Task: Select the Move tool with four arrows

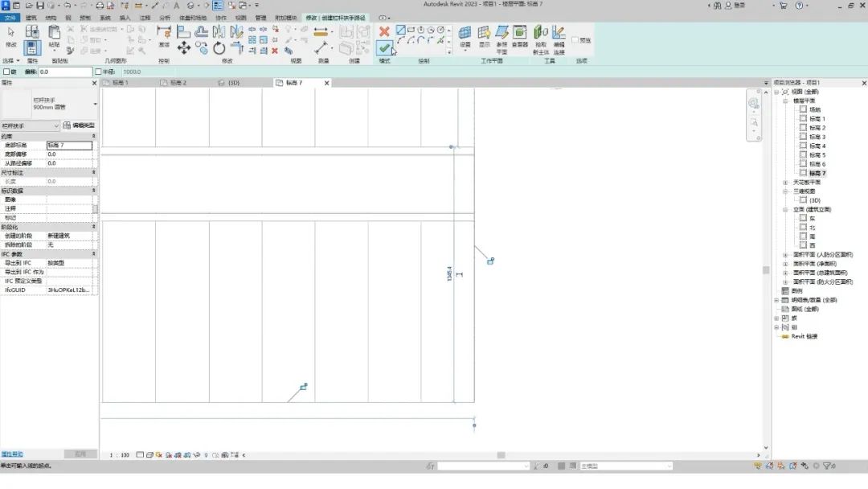Action: click(x=184, y=47)
